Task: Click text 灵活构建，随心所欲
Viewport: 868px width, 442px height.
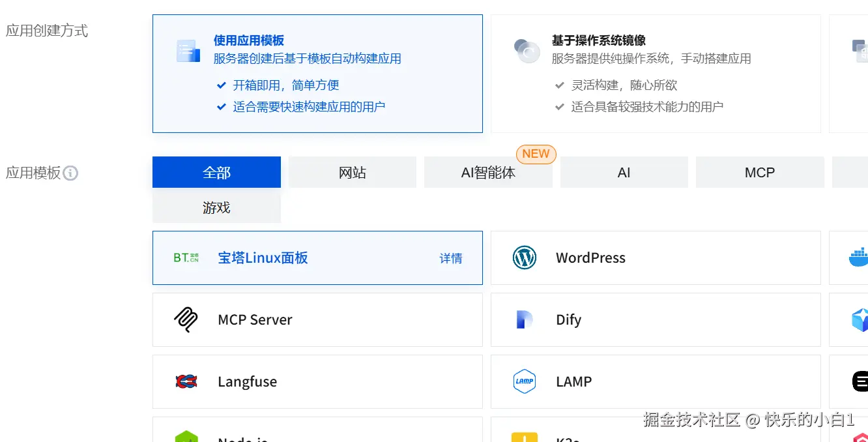Action: click(x=624, y=85)
